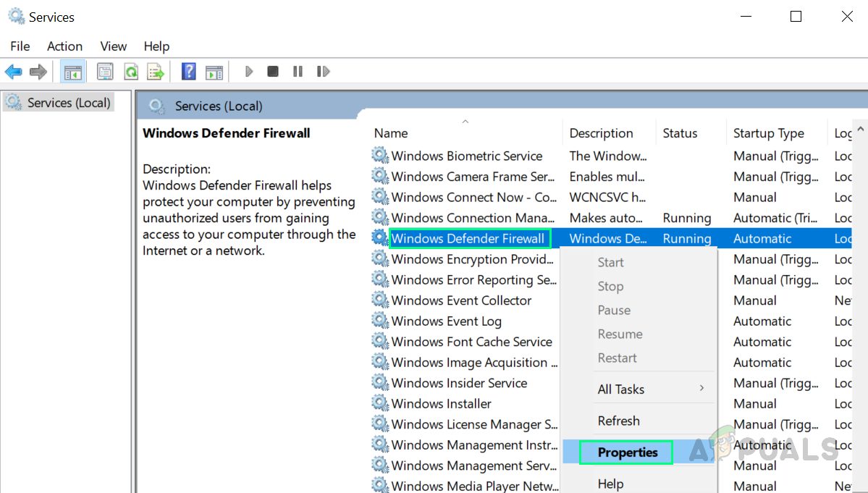Click the Pause Service toolbar icon
Viewport: 868px width, 493px height.
[298, 72]
